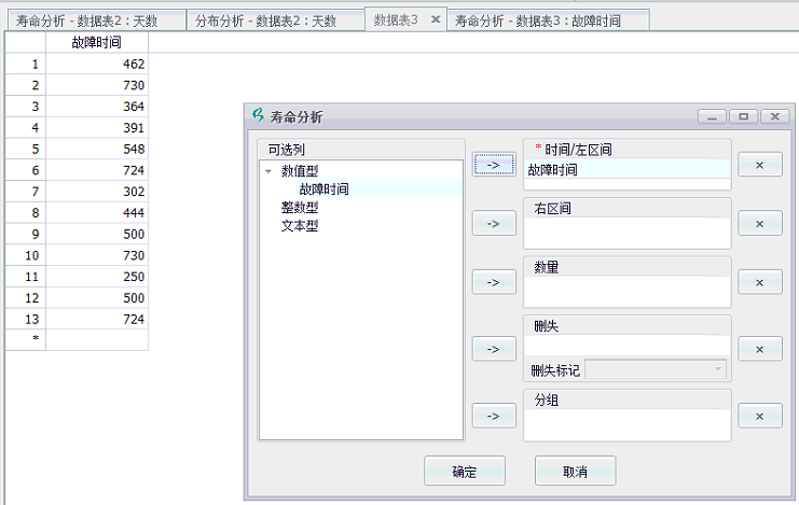799x505 pixels.
Task: Clear the 分组 field with its × button
Action: [759, 415]
